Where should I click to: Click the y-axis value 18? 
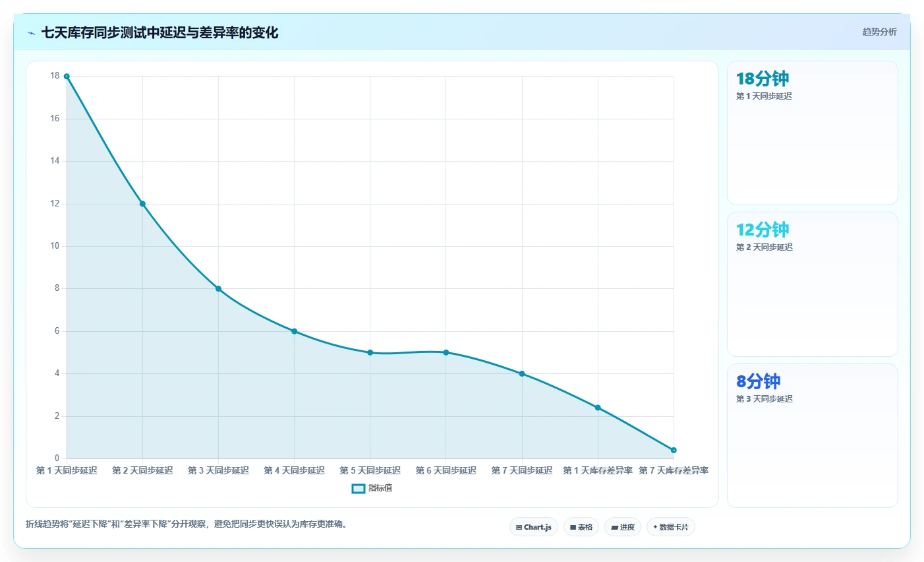(x=55, y=76)
